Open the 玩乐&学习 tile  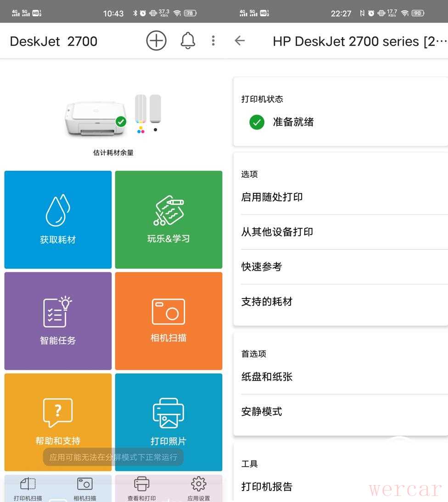click(x=168, y=220)
